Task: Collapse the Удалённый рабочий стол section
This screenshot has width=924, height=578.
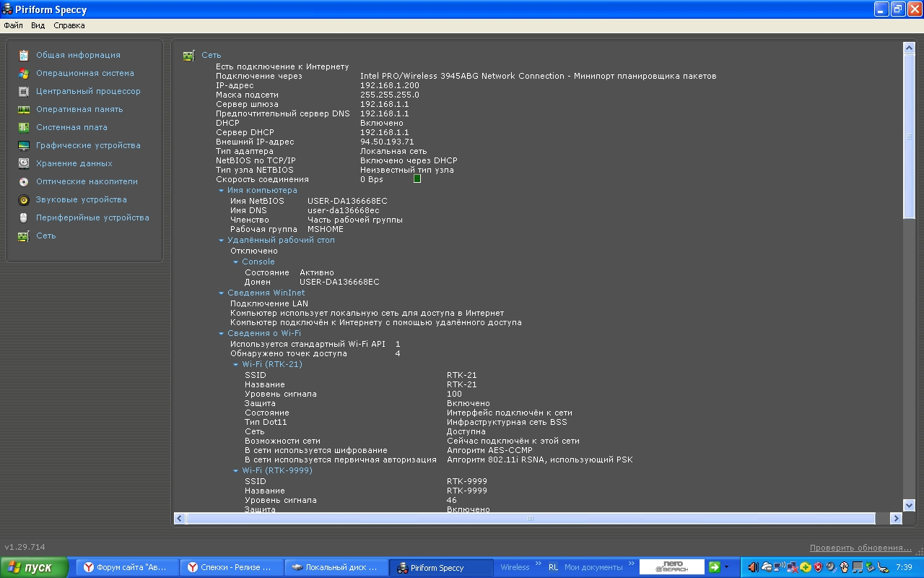Action: point(221,241)
